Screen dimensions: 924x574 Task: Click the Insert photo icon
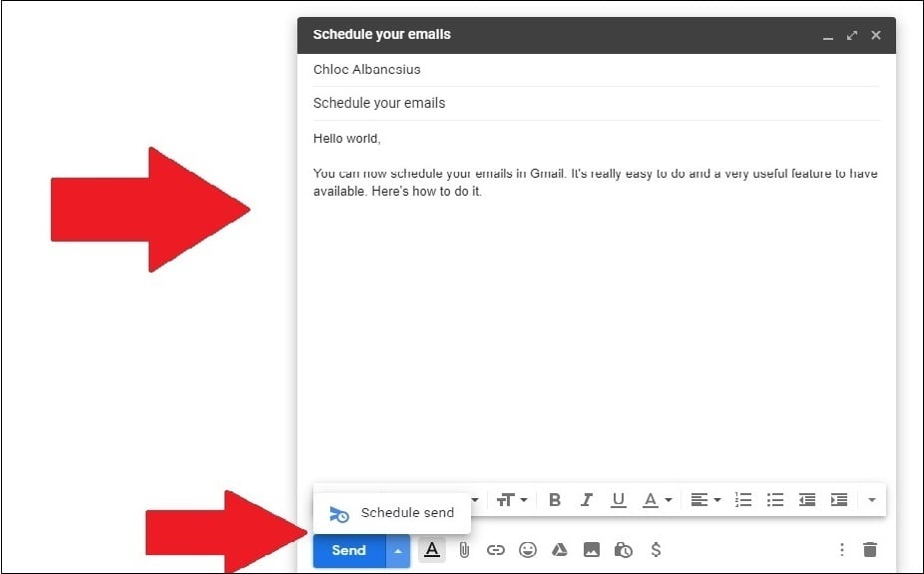click(592, 550)
